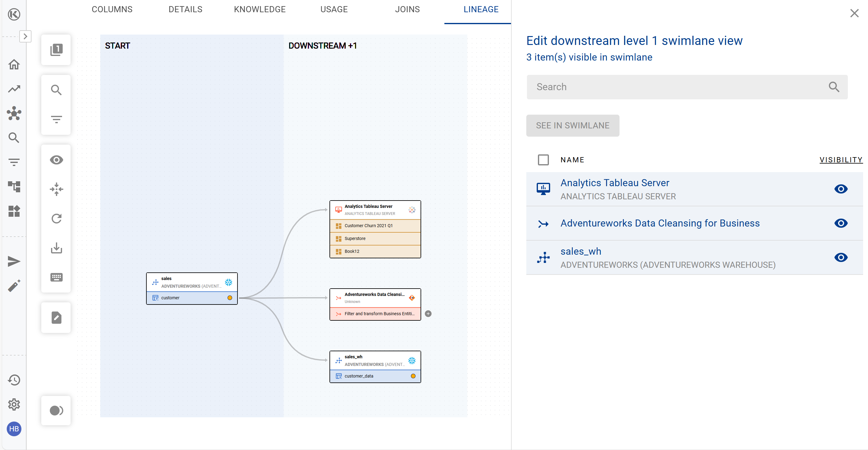Image resolution: width=868 pixels, height=450 pixels.
Task: Hide the sales_wh item from swimlane
Action: coord(840,257)
